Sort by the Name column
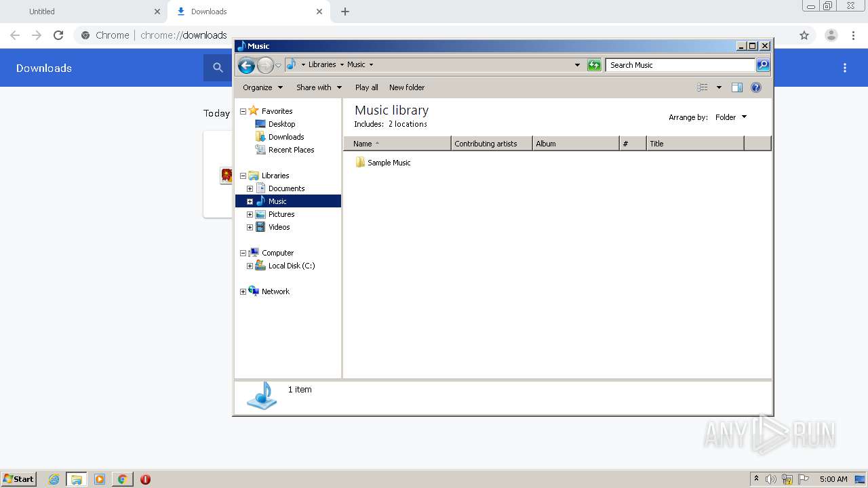The width and height of the screenshot is (868, 488). (x=397, y=144)
